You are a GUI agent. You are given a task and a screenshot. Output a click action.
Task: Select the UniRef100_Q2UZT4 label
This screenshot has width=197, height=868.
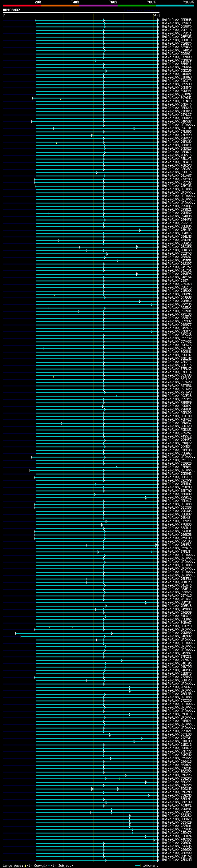(x=177, y=362)
